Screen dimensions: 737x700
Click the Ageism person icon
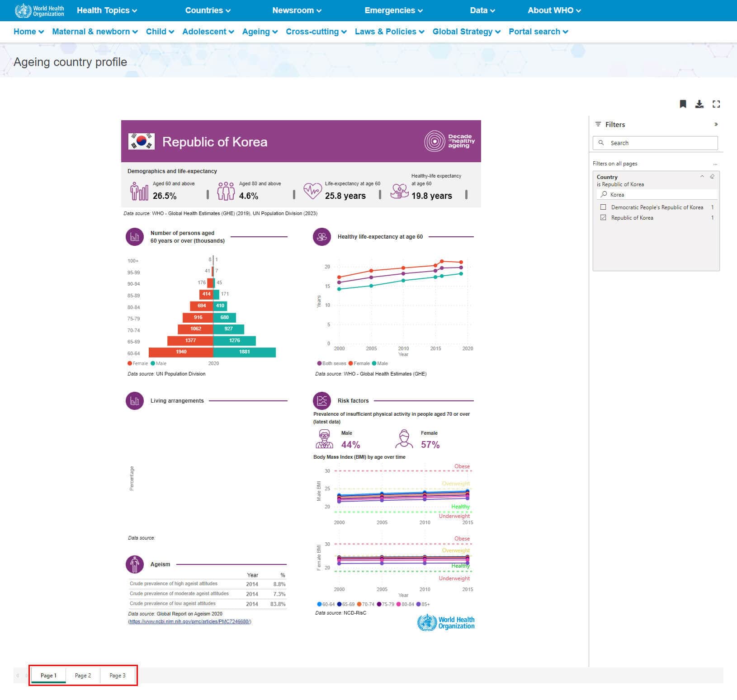(x=134, y=564)
